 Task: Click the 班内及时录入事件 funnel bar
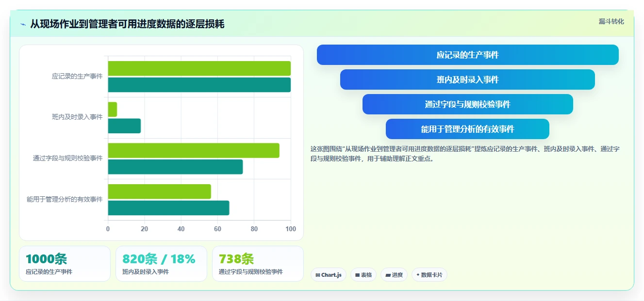[x=467, y=79]
